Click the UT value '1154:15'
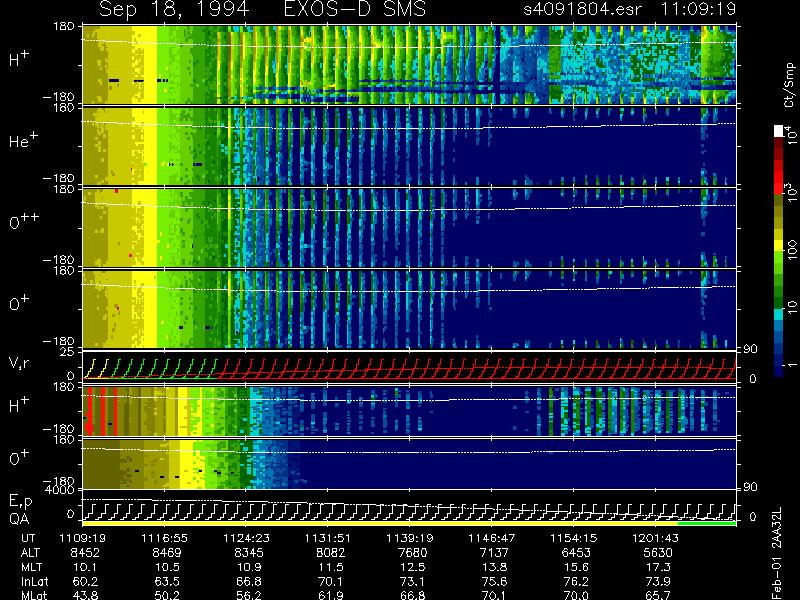Viewport: 800px width, 600px height. click(x=574, y=538)
